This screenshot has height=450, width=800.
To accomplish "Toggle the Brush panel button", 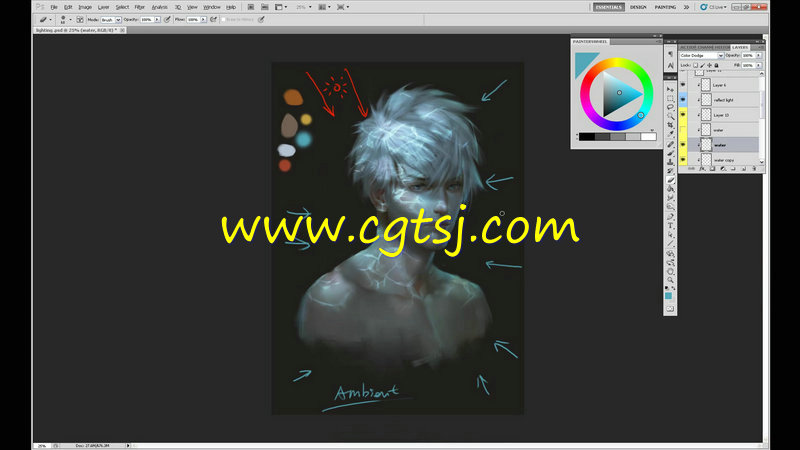I will pyautogui.click(x=80, y=19).
